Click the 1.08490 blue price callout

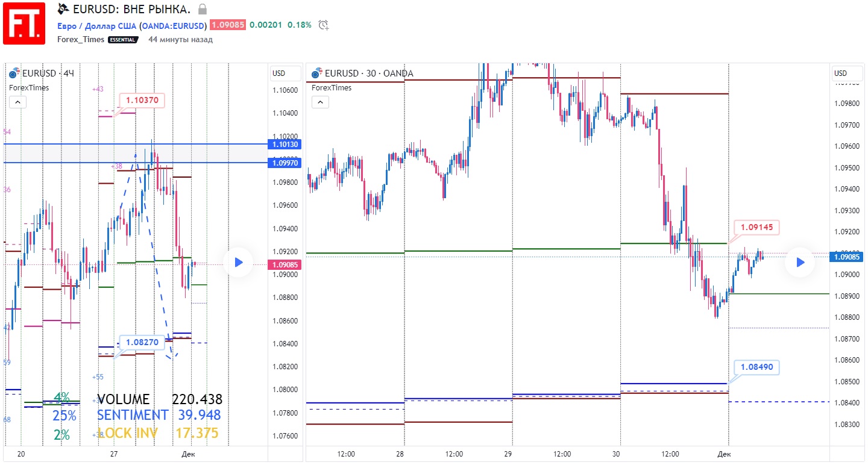(x=757, y=367)
